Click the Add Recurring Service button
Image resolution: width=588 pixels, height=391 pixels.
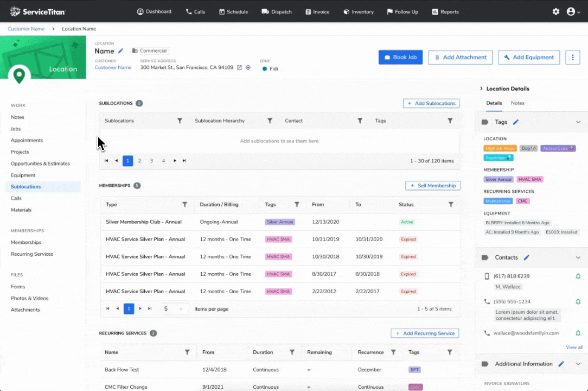(425, 333)
